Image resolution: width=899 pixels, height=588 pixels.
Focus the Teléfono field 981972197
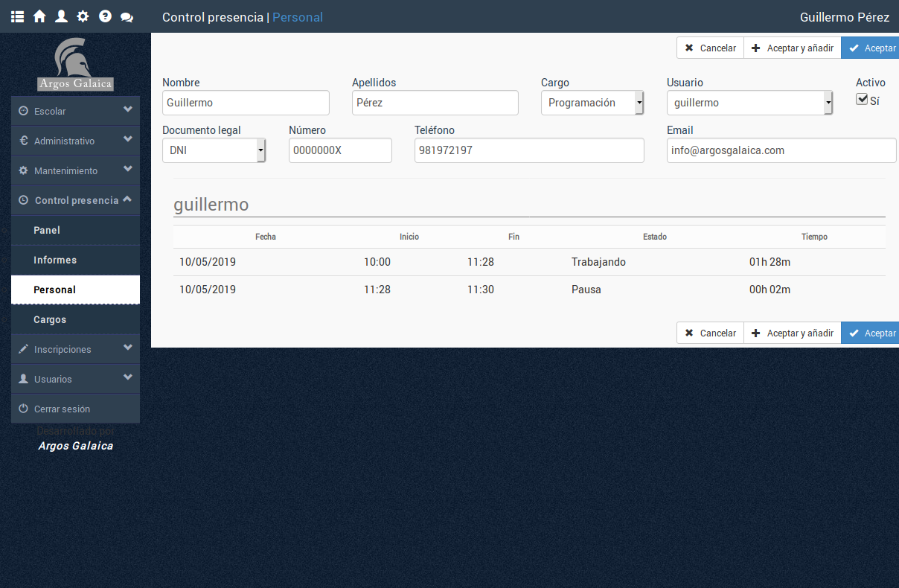529,150
